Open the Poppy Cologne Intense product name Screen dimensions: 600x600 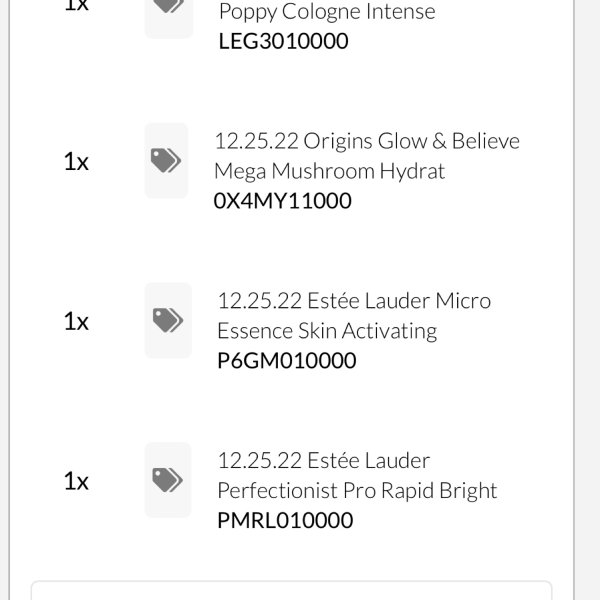[327, 12]
